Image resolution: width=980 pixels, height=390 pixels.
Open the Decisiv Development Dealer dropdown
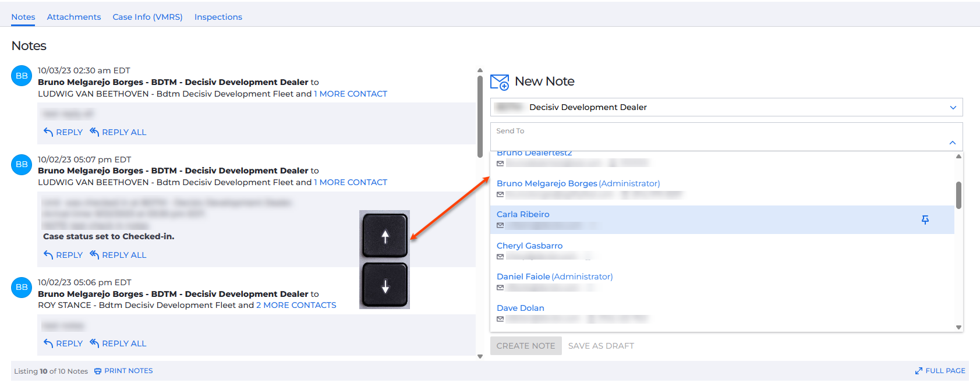(726, 107)
